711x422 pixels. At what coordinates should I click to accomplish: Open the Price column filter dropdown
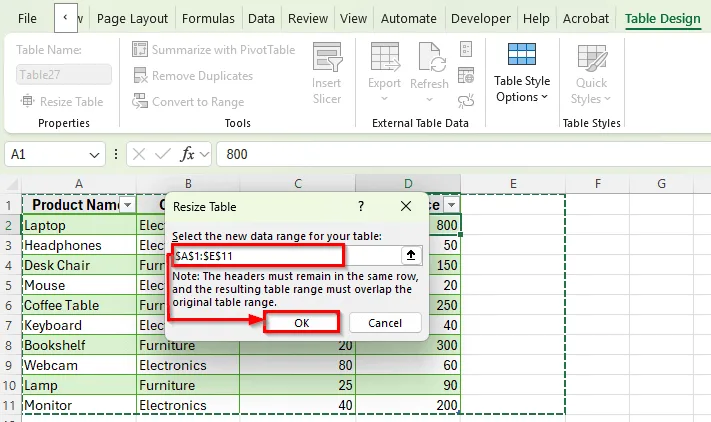pyautogui.click(x=451, y=205)
